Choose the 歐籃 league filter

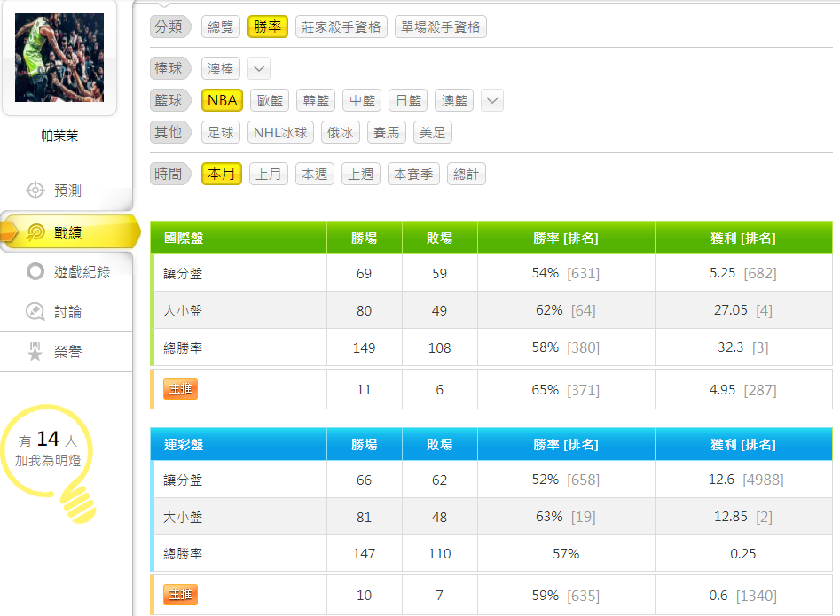coord(270,101)
